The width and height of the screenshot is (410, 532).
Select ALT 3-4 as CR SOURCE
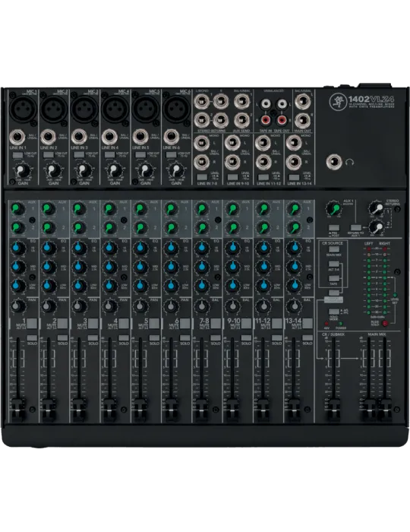pos(334,264)
